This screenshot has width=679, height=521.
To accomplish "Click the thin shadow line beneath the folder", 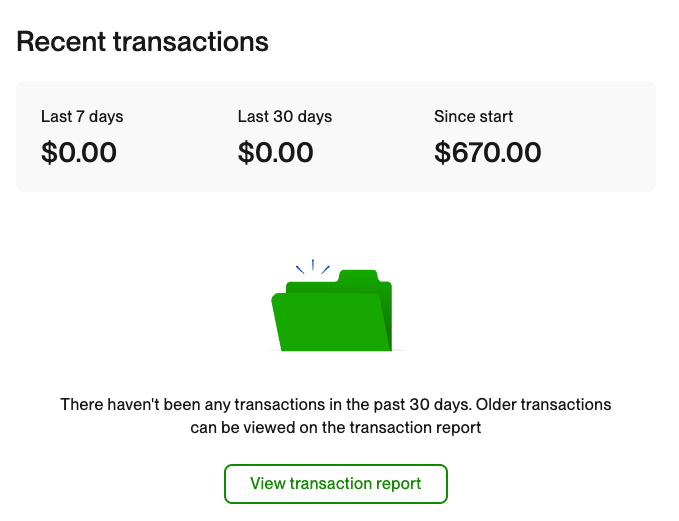I will tap(335, 351).
